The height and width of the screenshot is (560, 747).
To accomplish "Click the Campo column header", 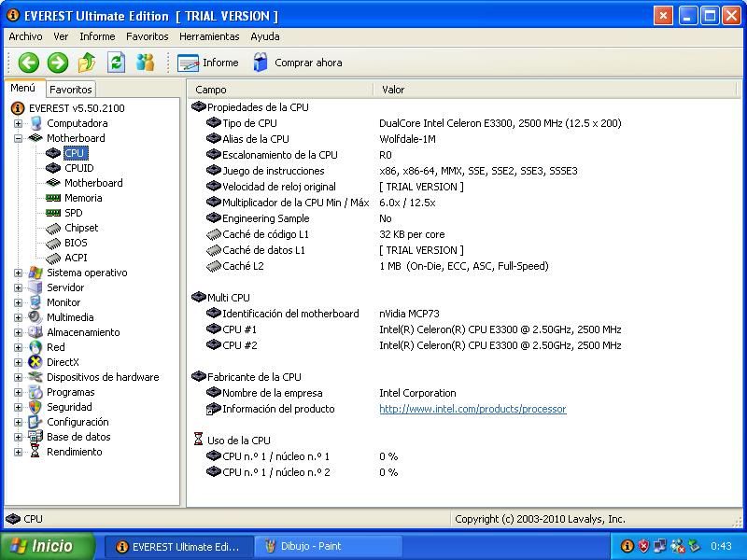I will [281, 90].
